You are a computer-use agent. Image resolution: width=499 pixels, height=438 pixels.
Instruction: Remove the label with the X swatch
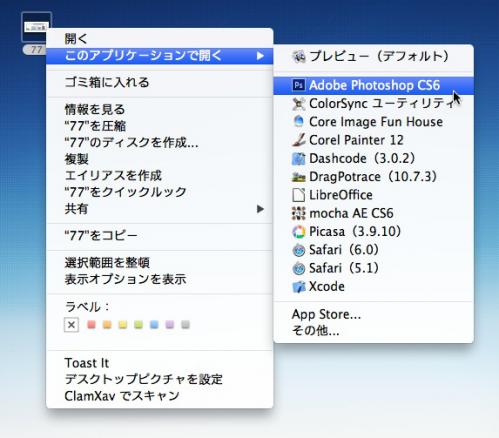pyautogui.click(x=71, y=325)
